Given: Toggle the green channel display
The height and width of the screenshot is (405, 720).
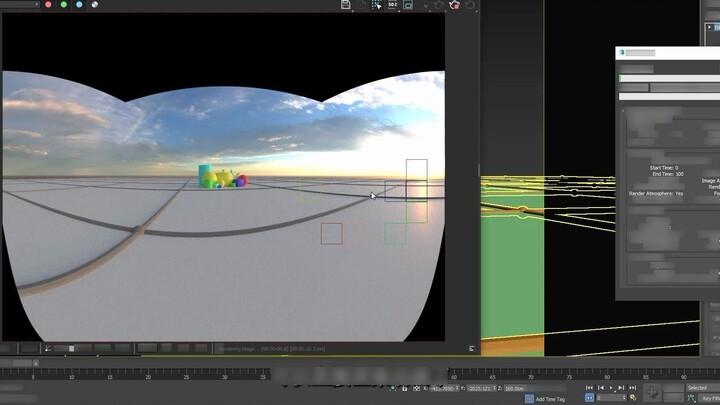Looking at the screenshot, I should pos(63,5).
